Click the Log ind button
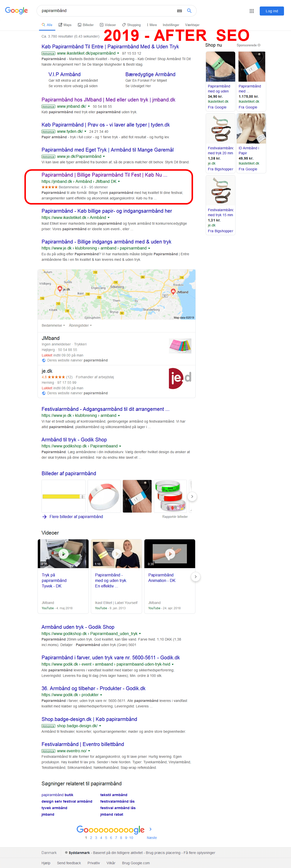Viewport: 291px width, 868px height. [x=271, y=11]
